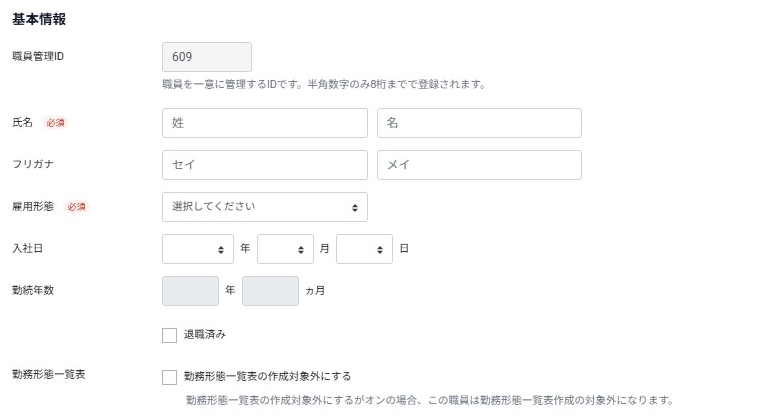Click the 必須 badge beside 雇用形態
Image resolution: width=770 pixels, height=419 pixels.
[76, 207]
